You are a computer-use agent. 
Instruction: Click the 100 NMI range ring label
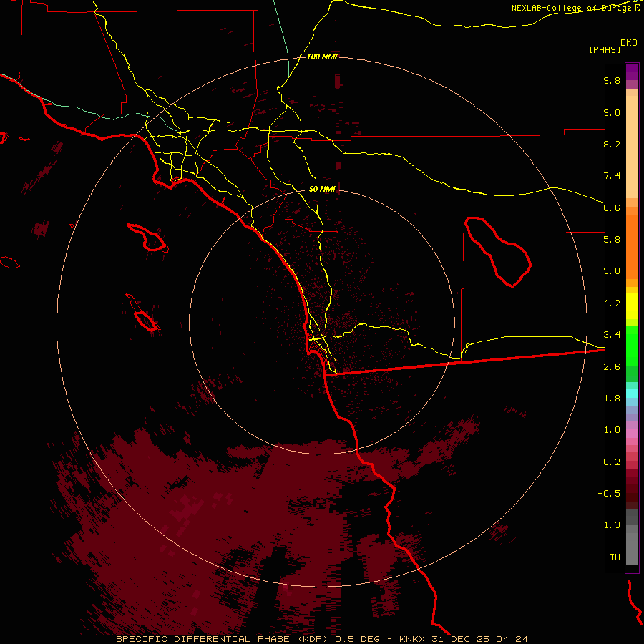pyautogui.click(x=322, y=57)
